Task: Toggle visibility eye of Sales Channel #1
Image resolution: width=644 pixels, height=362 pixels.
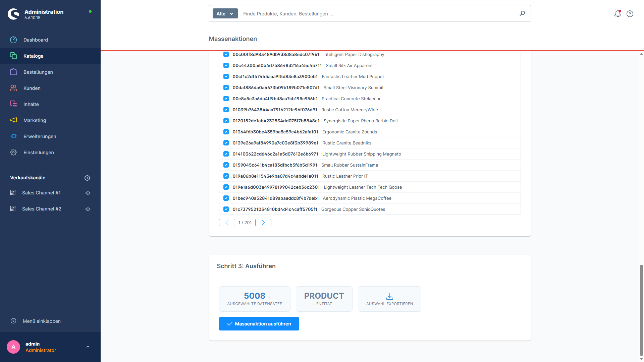Action: coord(88,193)
